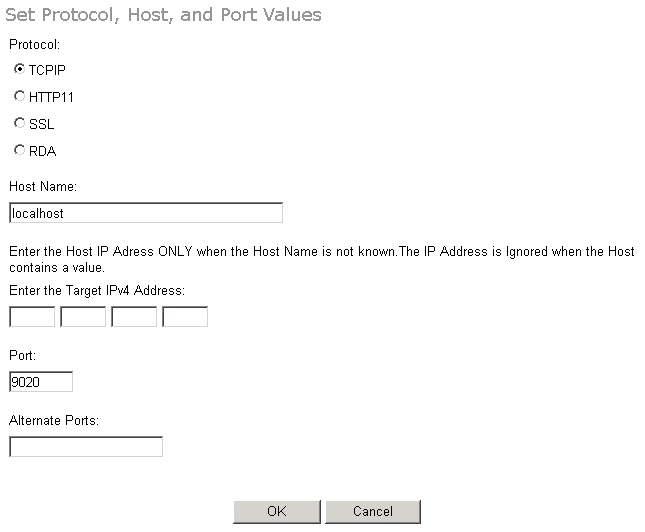Select the SSL protocol radio button
This screenshot has height=532, width=645.
pyautogui.click(x=19, y=124)
